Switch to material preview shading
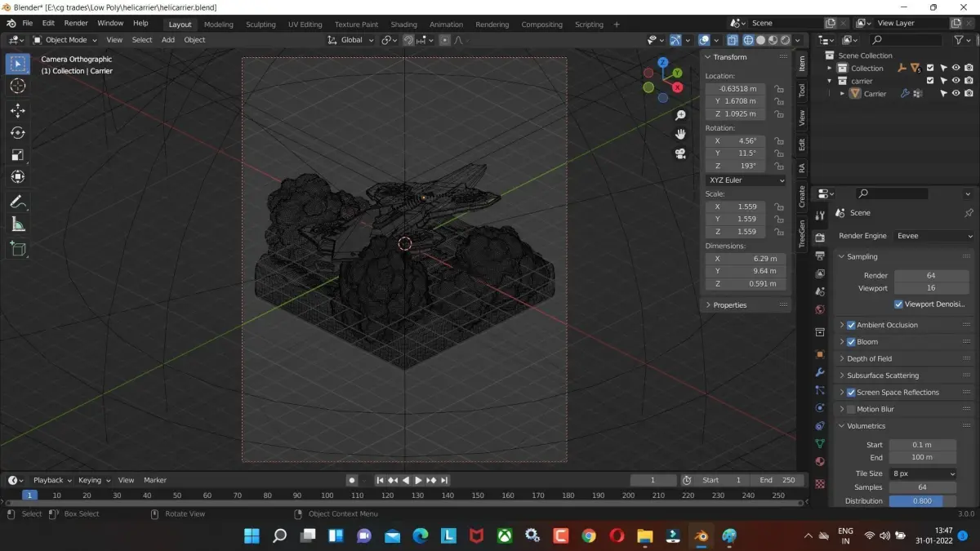Viewport: 980px width, 551px height. [x=773, y=40]
